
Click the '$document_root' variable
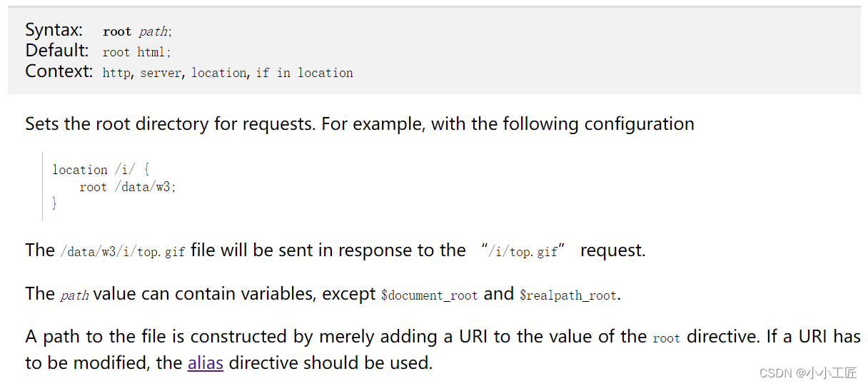pos(429,295)
